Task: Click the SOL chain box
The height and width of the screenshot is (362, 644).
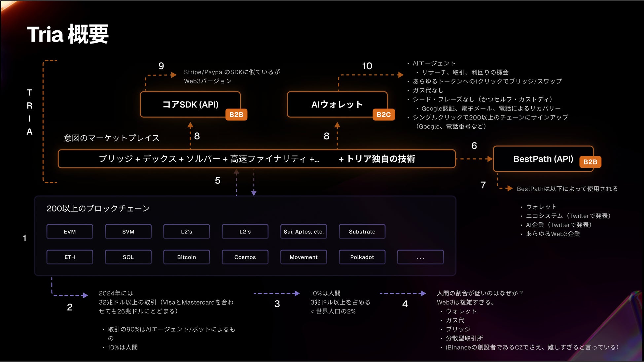Action: click(x=128, y=257)
